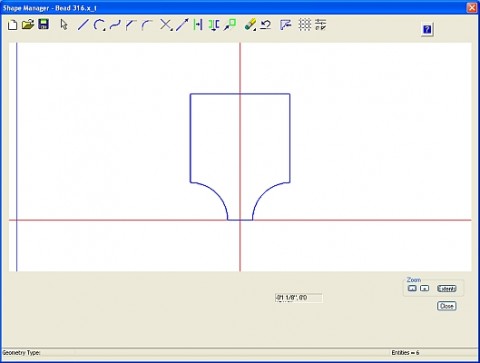Select the green square move-point tool
Image resolution: width=480 pixels, height=363 pixels.
click(x=230, y=25)
